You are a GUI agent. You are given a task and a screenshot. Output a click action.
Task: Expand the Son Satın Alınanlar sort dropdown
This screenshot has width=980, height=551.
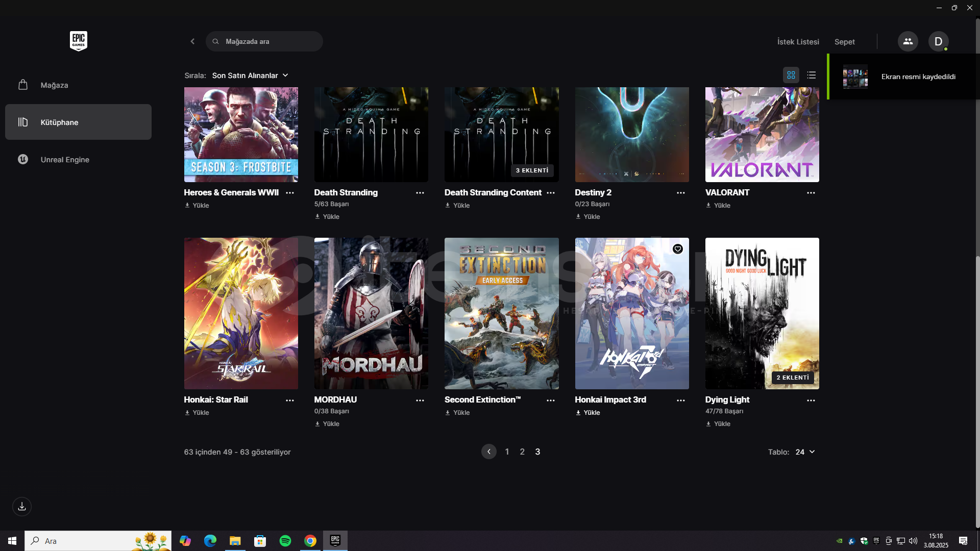(x=250, y=76)
